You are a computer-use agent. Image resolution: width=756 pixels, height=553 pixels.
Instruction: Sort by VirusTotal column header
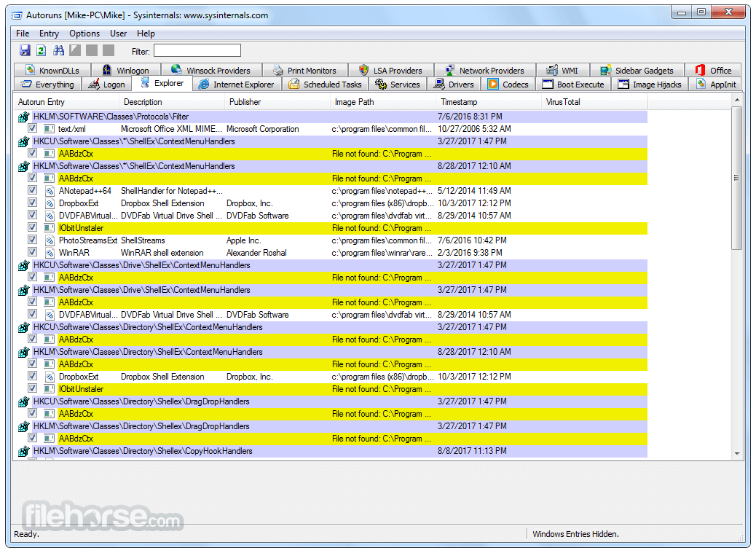594,102
